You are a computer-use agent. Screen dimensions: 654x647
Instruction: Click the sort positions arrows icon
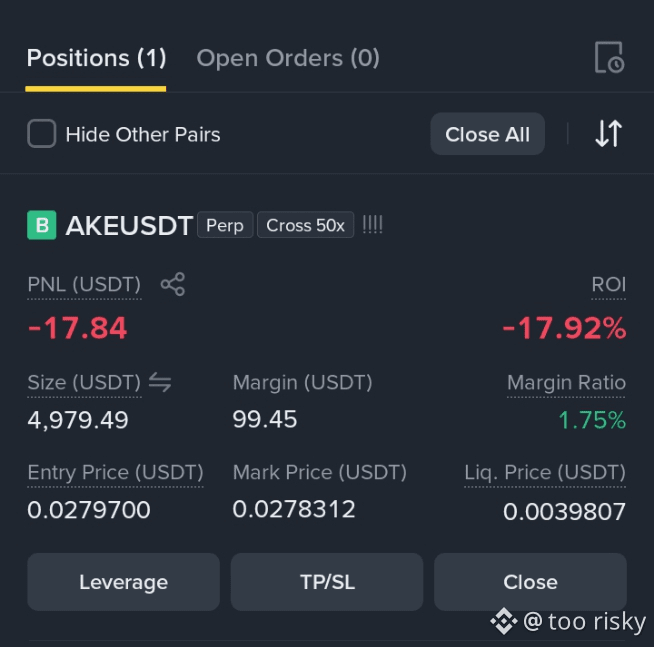pyautogui.click(x=609, y=133)
